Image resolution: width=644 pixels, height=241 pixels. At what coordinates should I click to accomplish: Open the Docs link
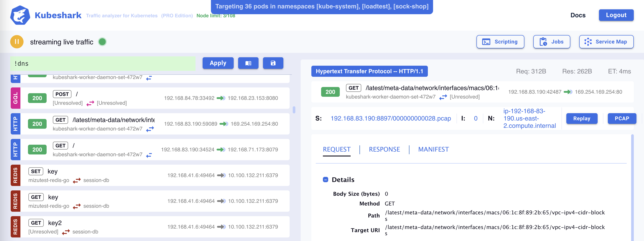578,15
